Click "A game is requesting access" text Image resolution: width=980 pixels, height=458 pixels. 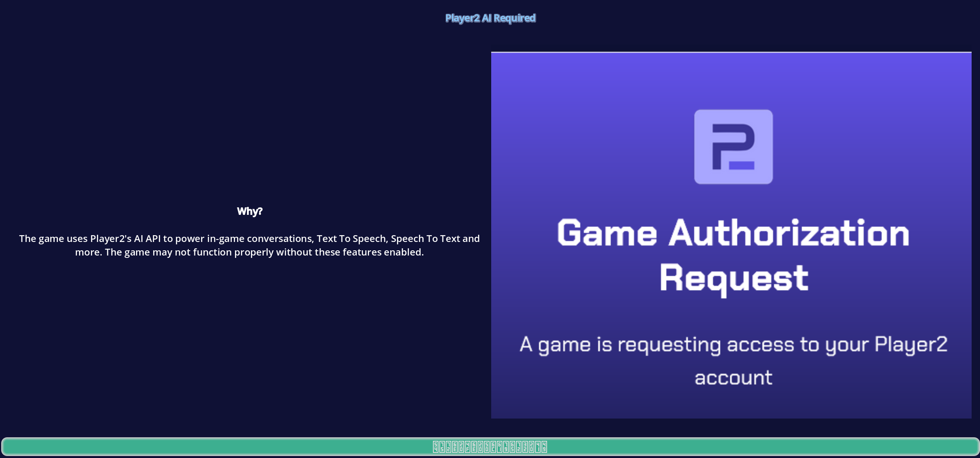pos(733,361)
